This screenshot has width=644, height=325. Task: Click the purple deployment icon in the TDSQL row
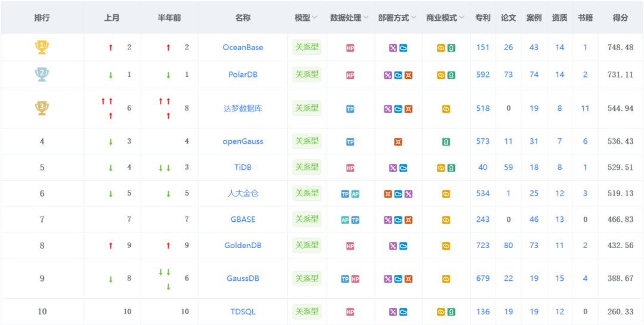393,312
